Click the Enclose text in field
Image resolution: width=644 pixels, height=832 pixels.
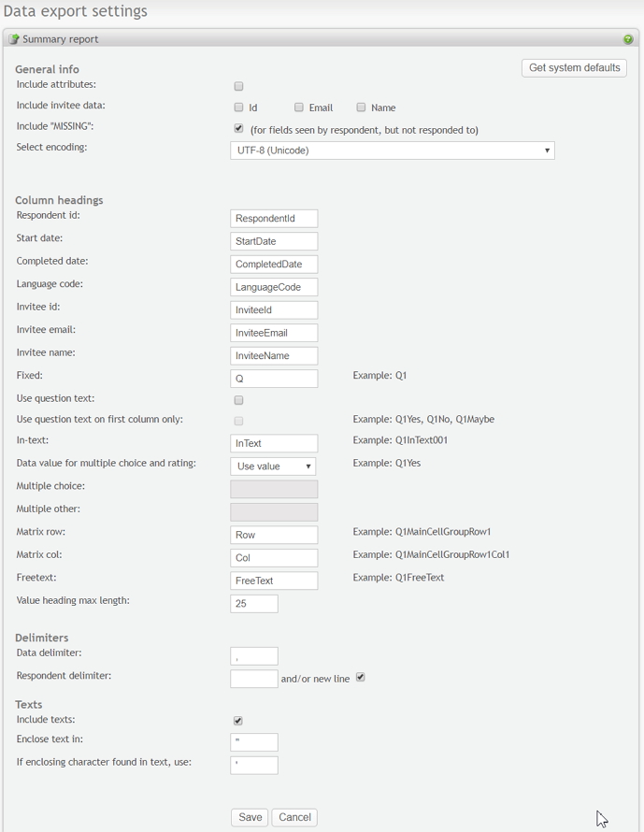[x=254, y=742]
